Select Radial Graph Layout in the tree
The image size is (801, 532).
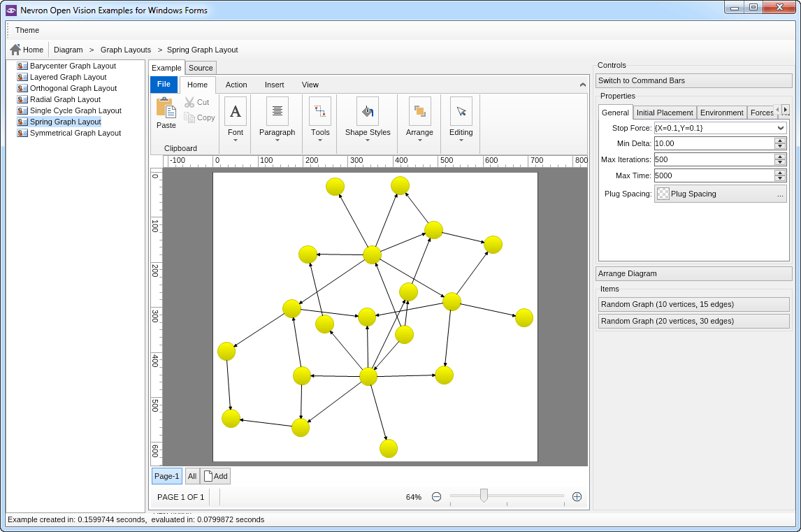pyautogui.click(x=65, y=99)
